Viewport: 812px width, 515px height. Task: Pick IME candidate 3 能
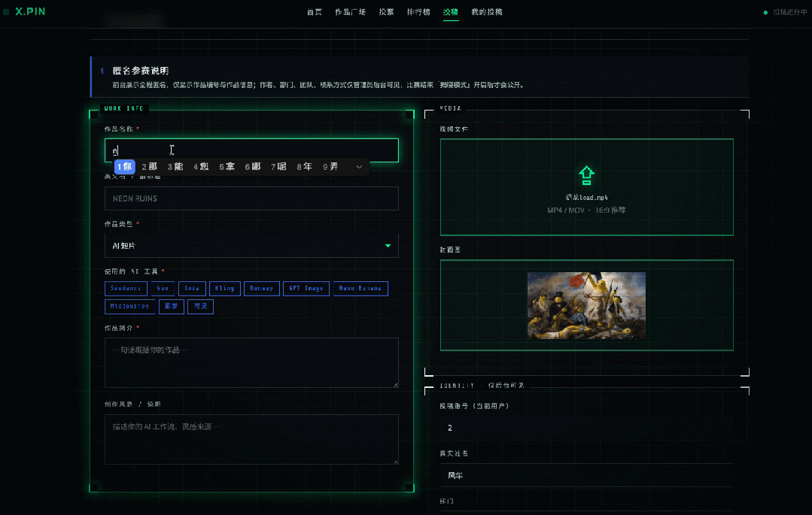(175, 167)
